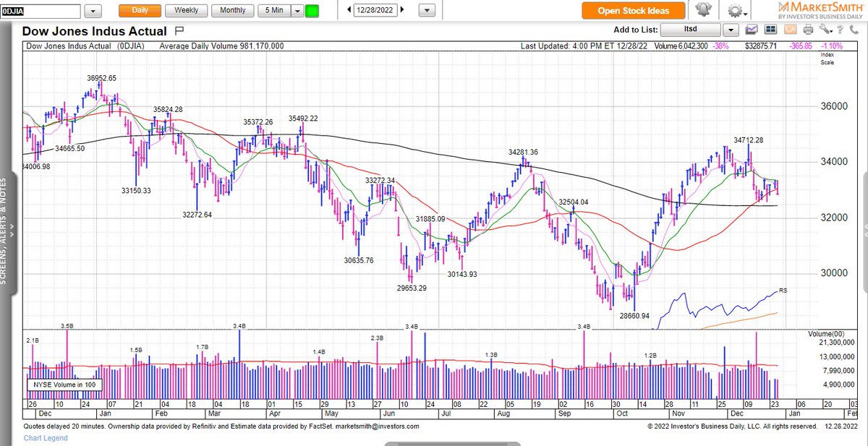Click the alerts bell icon
868x446 pixels.
click(703, 10)
